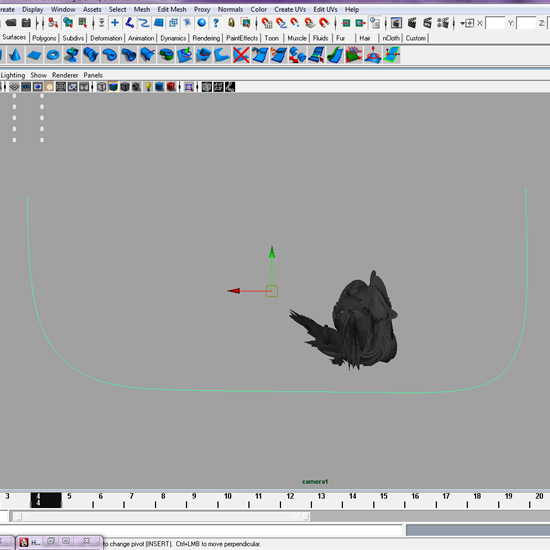Open the Display menu

click(x=33, y=9)
